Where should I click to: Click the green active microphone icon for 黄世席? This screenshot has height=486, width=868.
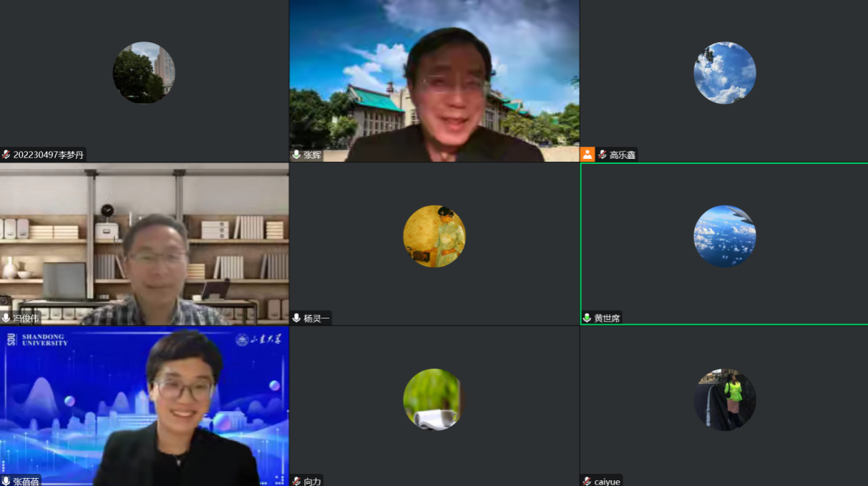point(587,318)
